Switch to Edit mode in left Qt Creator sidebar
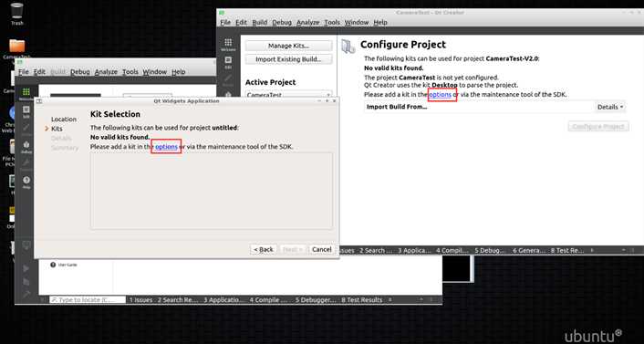Screen dimensions: 644x344 point(26,111)
